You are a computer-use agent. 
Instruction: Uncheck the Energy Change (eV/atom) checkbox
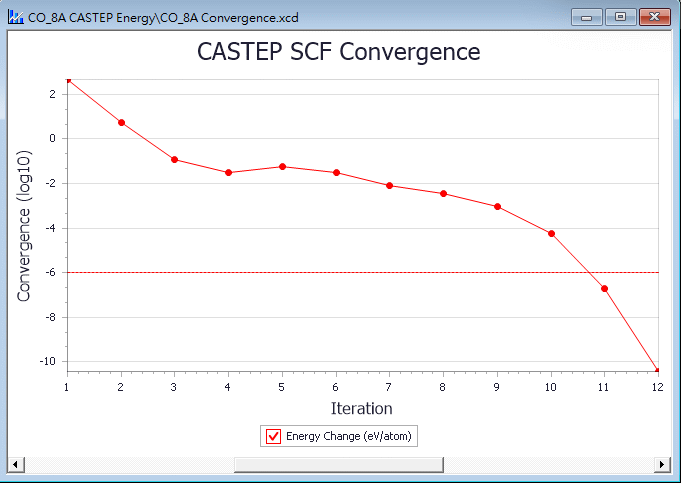coord(273,436)
